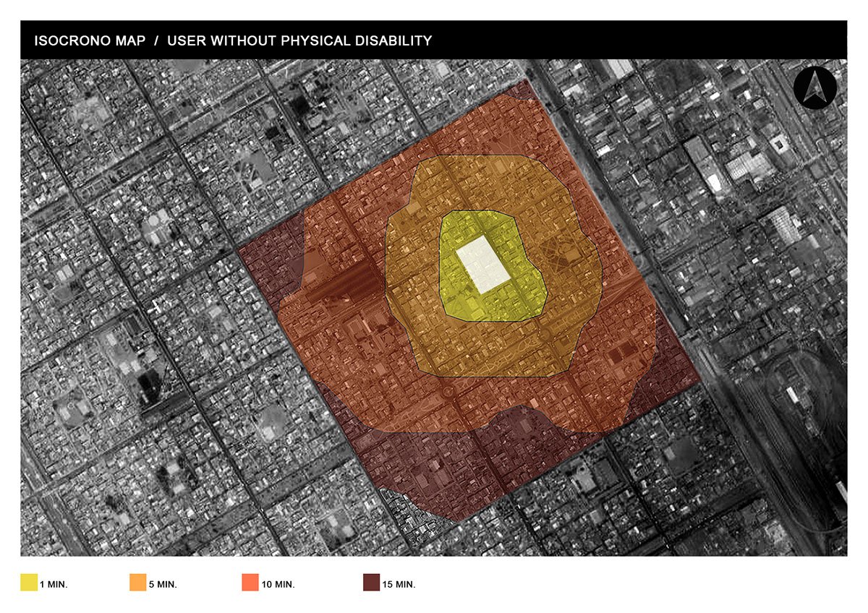The width and height of the screenshot is (868, 613).
Task: Choose the red-orange 10 MIN. legend swatch
Action: 249,583
